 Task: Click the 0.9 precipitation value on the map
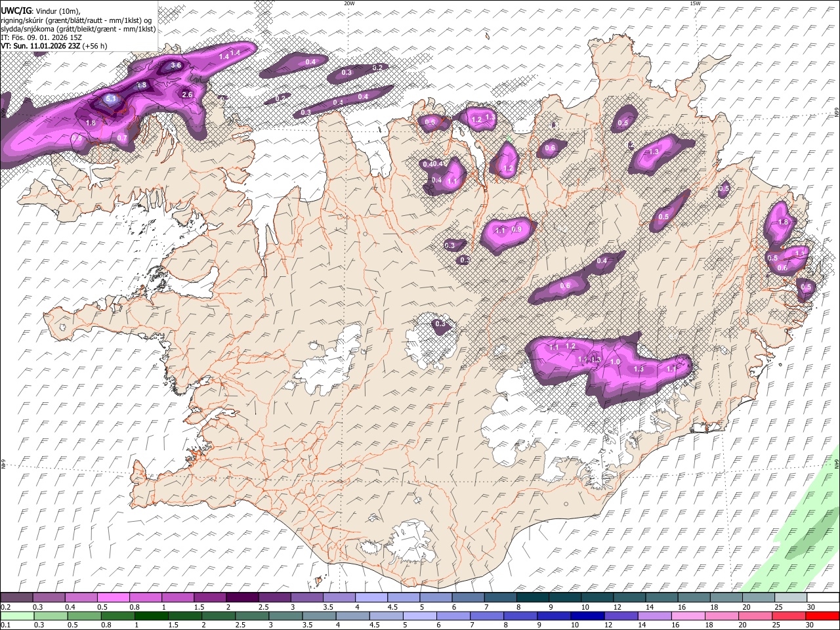click(516, 230)
